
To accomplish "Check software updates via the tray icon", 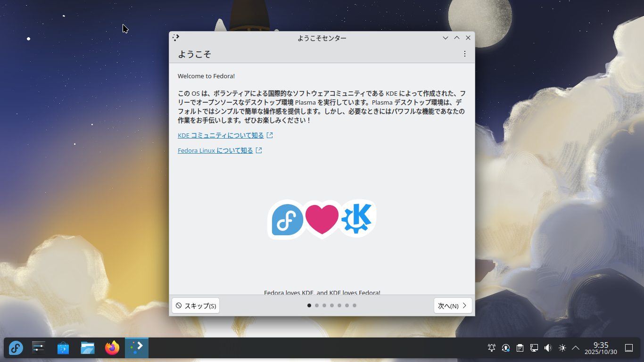I will tap(506, 348).
